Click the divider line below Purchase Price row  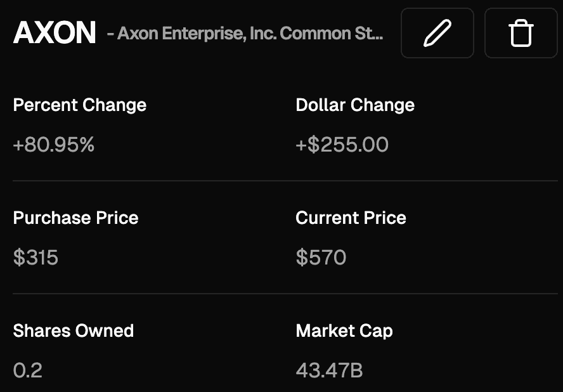point(285,294)
